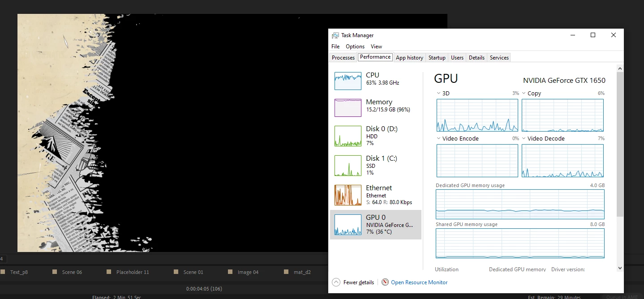Select the Scene 01 composition tab
Image resolution: width=644 pixels, height=299 pixels.
coord(193,272)
